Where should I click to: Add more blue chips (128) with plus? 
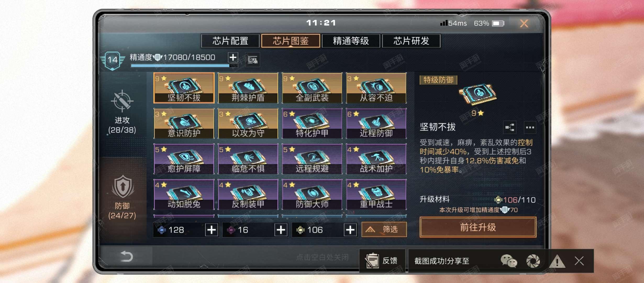click(212, 230)
